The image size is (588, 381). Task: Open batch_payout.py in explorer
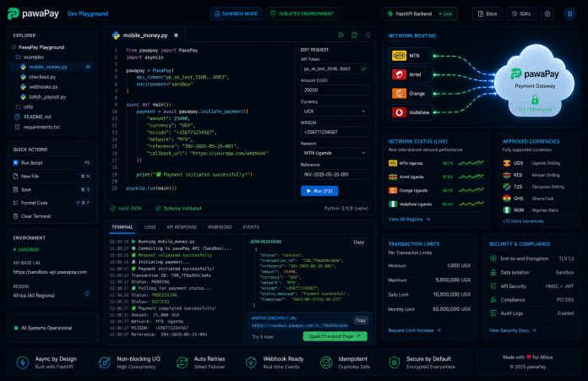coord(43,97)
